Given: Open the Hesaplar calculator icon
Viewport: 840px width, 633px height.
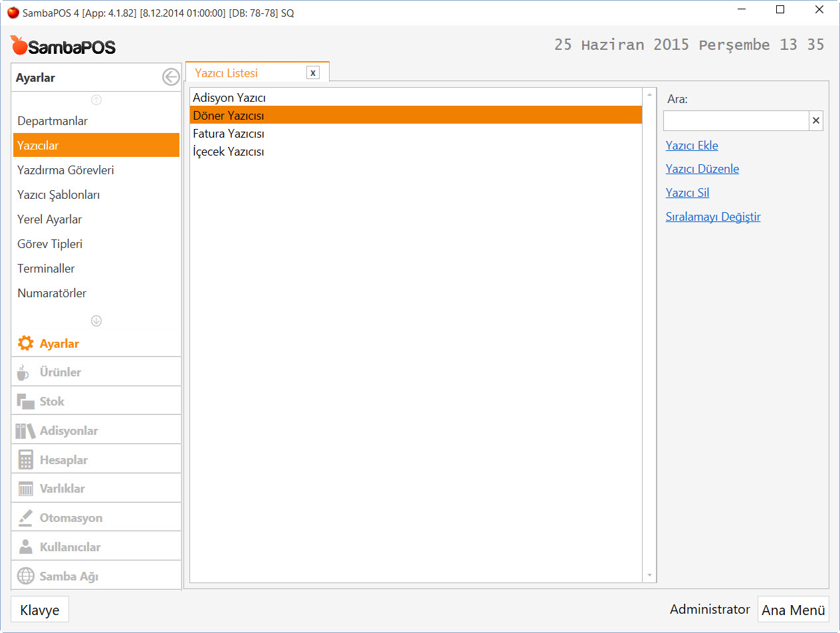Looking at the screenshot, I should (x=25, y=460).
